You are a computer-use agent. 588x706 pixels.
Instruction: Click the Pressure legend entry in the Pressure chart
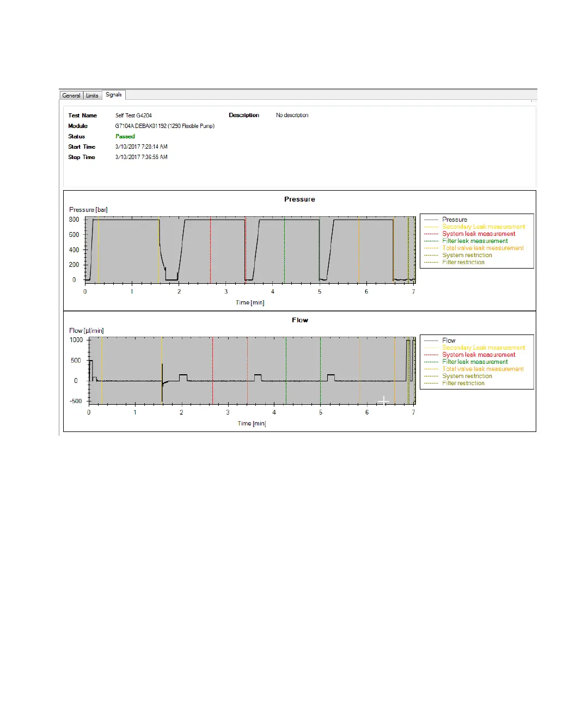coord(454,220)
